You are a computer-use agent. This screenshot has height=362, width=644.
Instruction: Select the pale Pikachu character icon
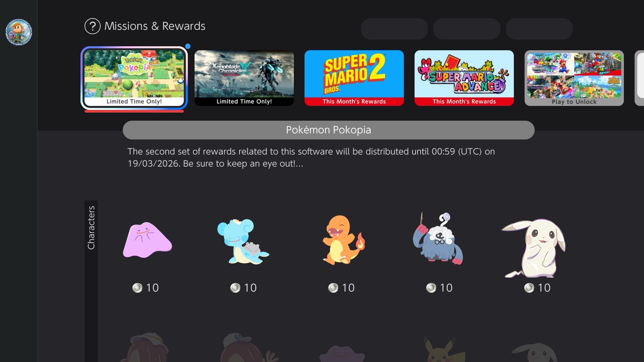534,247
